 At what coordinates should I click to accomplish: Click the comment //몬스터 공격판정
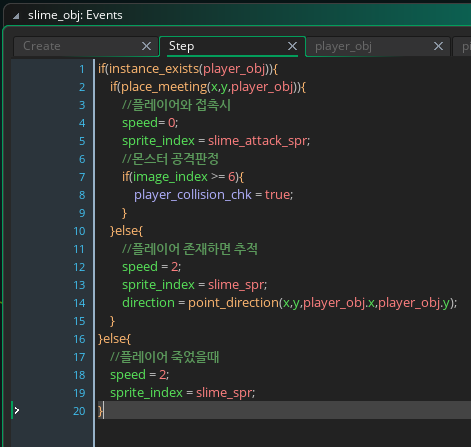click(170, 159)
